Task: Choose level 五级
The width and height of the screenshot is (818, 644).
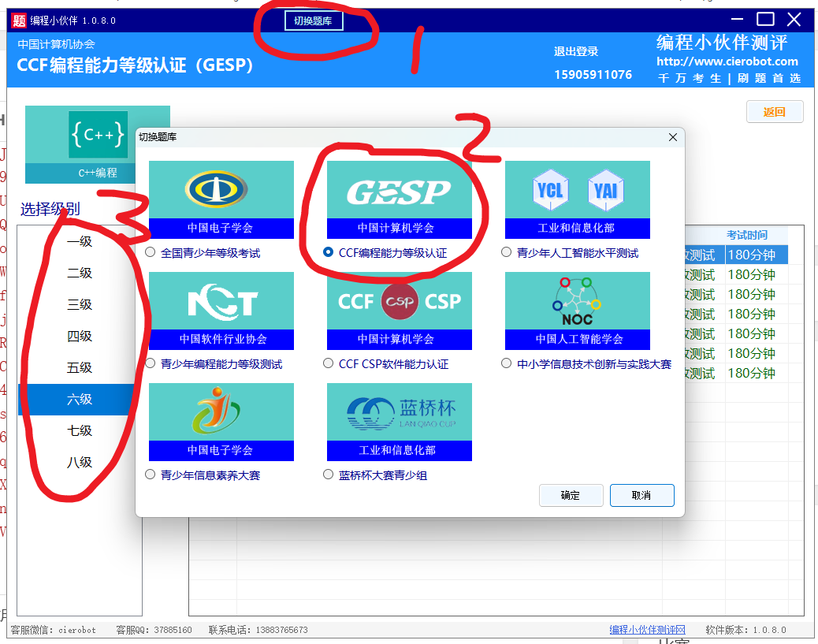Action: coord(80,368)
